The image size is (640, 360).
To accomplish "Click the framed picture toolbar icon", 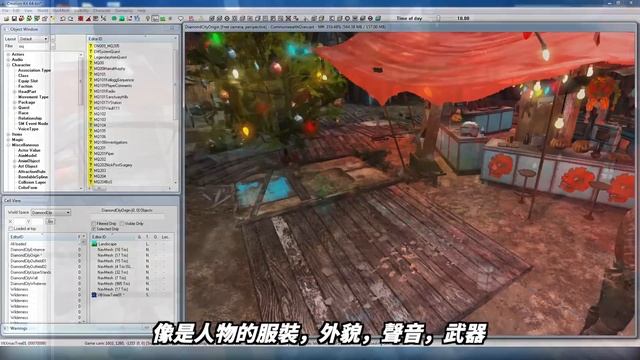I will pyautogui.click(x=155, y=18).
